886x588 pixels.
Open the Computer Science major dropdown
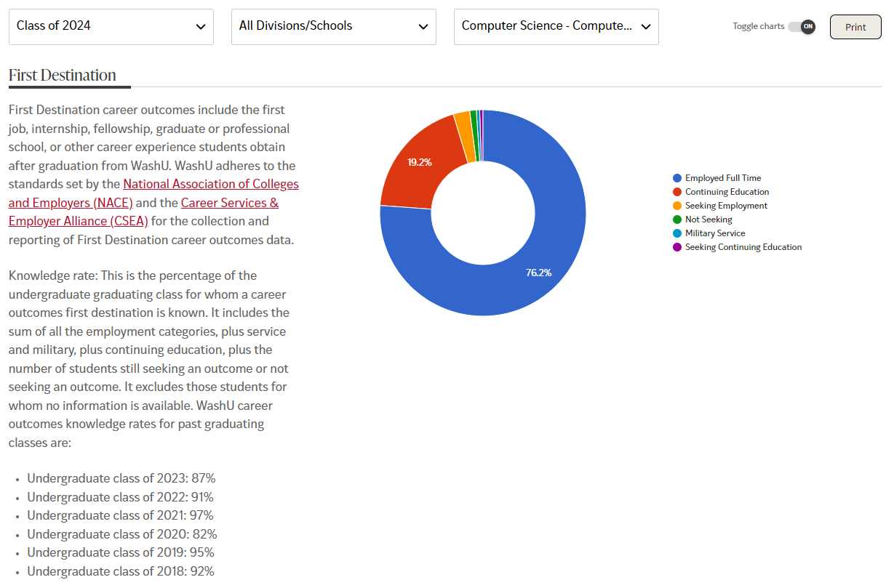(x=556, y=27)
